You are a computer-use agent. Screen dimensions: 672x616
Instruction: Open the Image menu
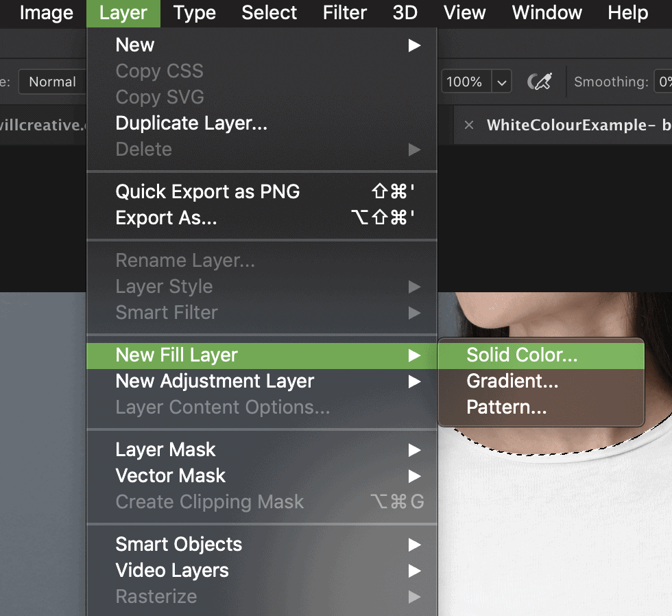click(47, 13)
